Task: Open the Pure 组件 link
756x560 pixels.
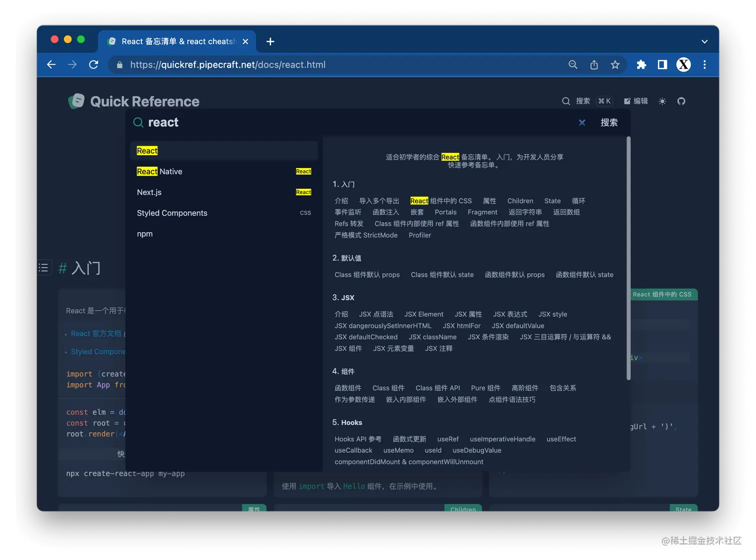Action: (x=485, y=388)
